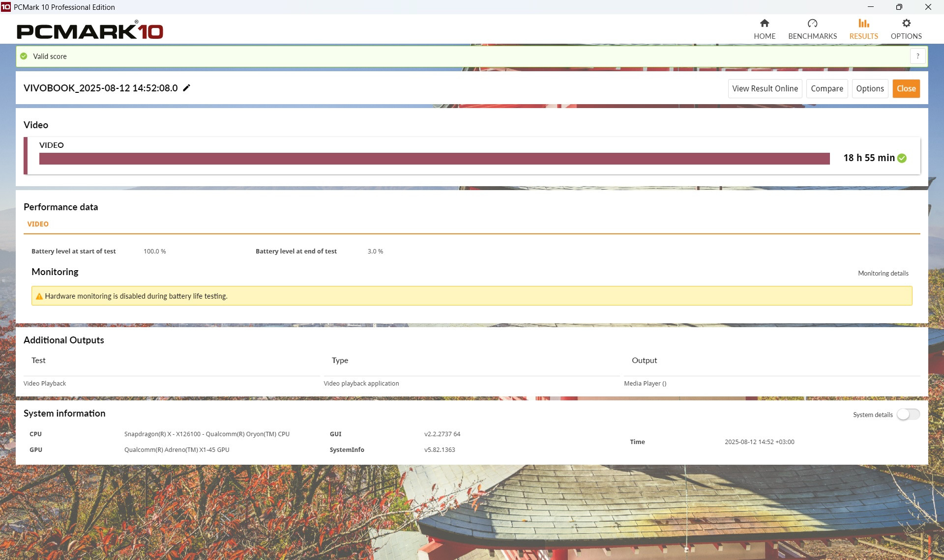Click the 18 h 55 min result value
Viewport: 944px width, 560px height.
(869, 158)
